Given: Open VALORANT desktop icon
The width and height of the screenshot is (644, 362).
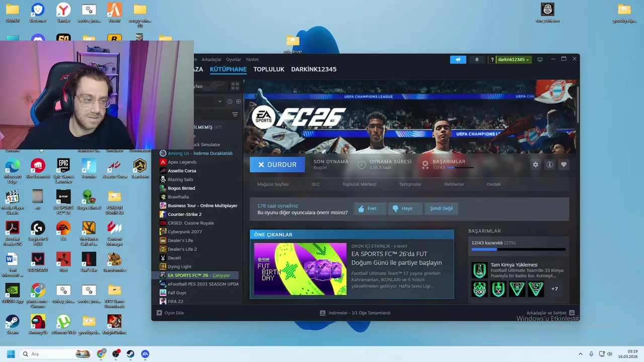Looking at the screenshot, I should pos(38,261).
